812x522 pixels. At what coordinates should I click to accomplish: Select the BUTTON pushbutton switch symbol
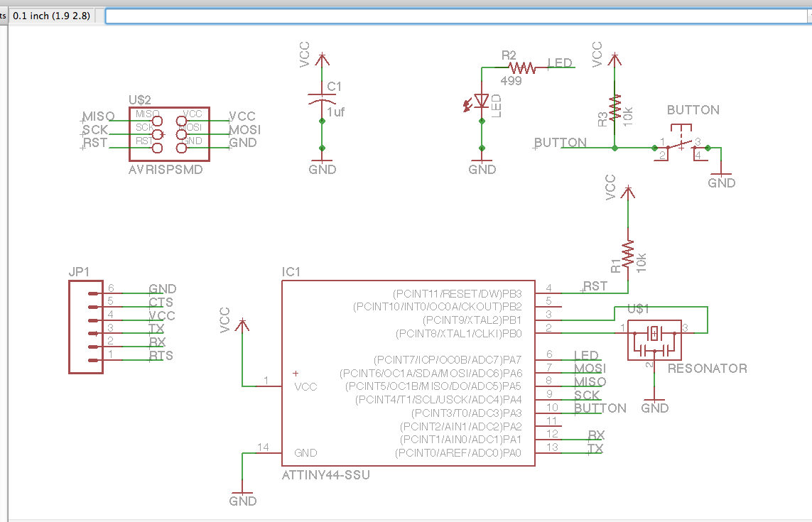[681, 143]
